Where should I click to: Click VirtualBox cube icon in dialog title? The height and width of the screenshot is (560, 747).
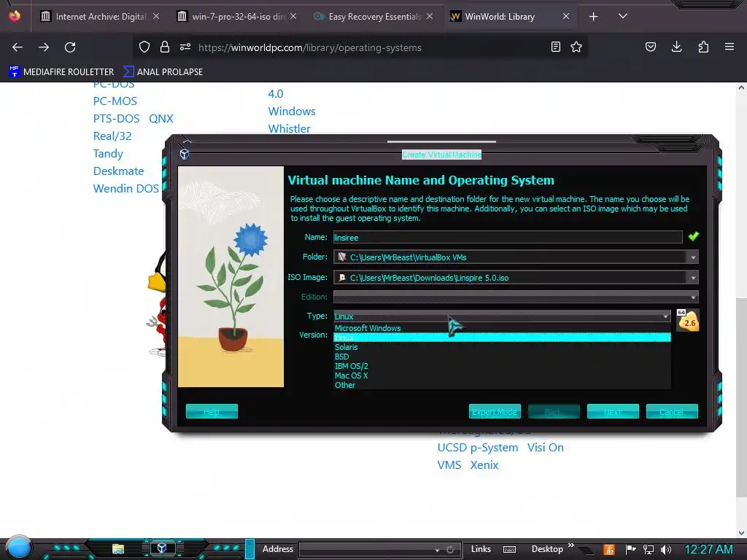click(x=185, y=155)
